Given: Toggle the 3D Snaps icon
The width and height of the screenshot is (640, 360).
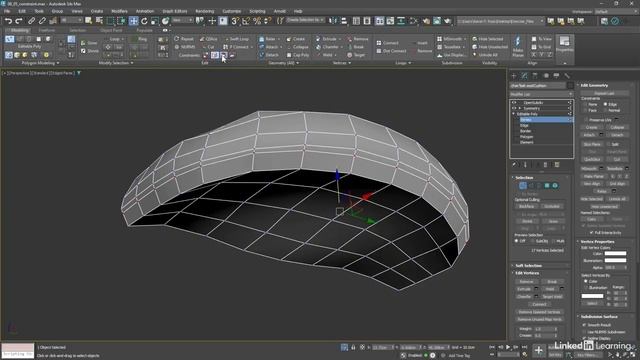Looking at the screenshot, I should click(x=235, y=21).
